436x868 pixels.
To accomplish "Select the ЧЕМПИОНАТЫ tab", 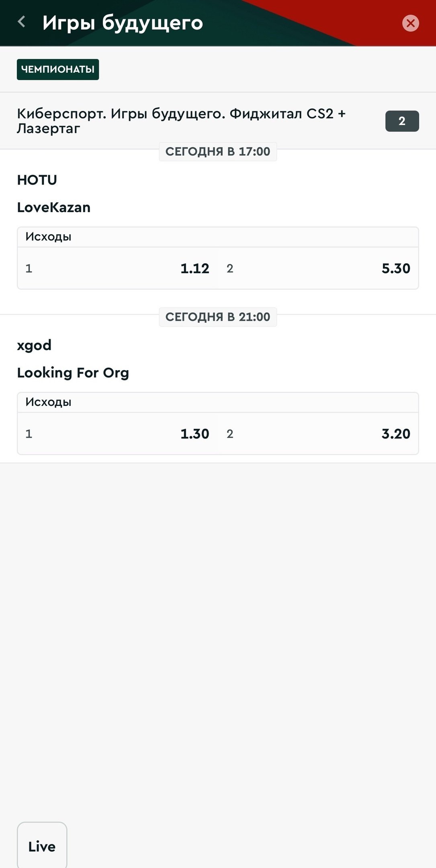I will click(58, 70).
